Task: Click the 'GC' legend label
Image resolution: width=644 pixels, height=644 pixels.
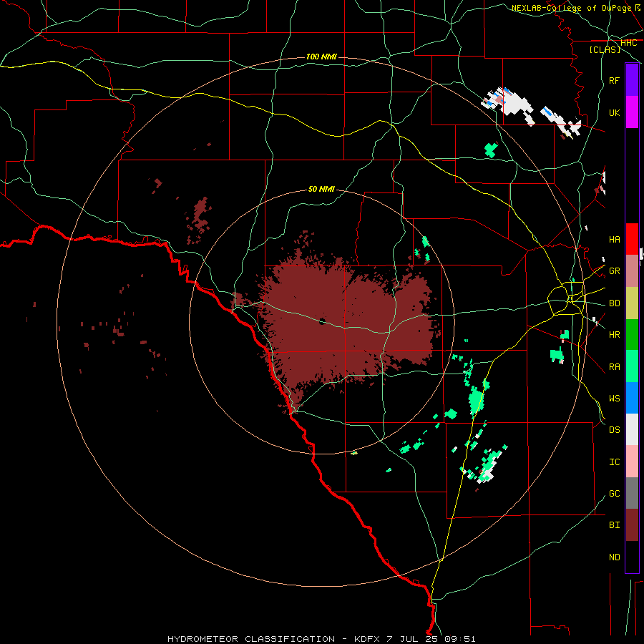Action: pos(614,493)
